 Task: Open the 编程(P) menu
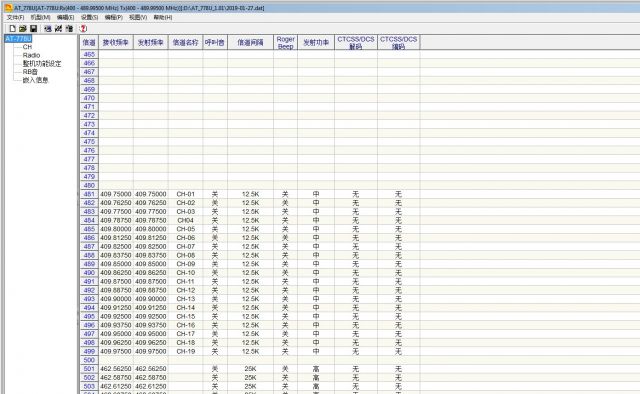pos(113,17)
